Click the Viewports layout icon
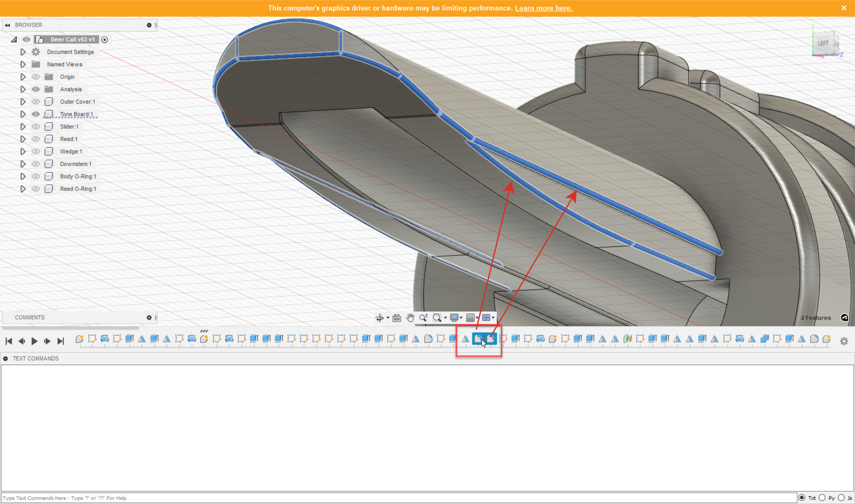The height and width of the screenshot is (504, 855). click(x=486, y=318)
